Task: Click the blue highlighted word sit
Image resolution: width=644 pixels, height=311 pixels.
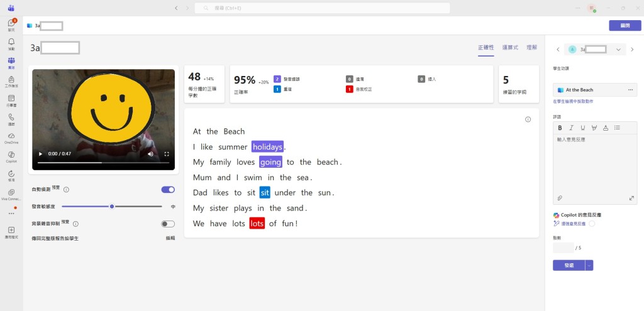Action: (x=265, y=192)
